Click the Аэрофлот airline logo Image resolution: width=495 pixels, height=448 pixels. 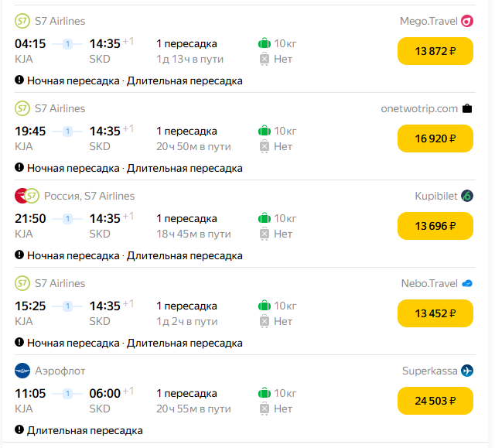[22, 371]
